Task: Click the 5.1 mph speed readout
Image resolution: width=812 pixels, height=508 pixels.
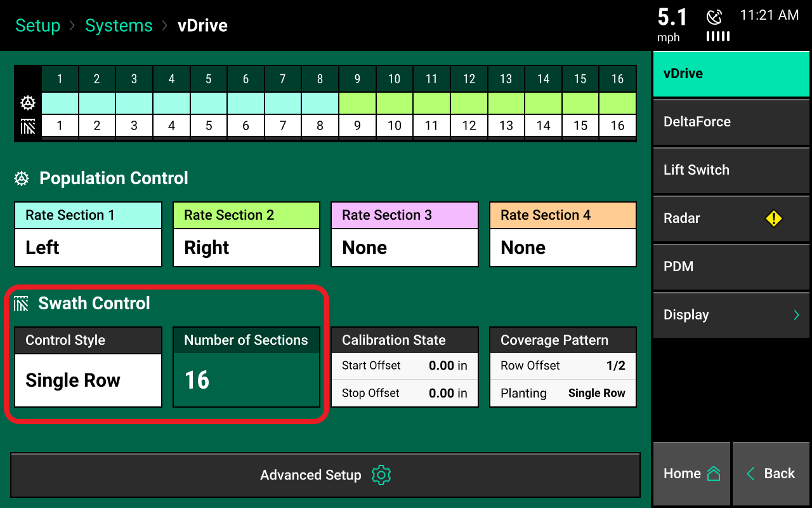Action: [x=672, y=24]
